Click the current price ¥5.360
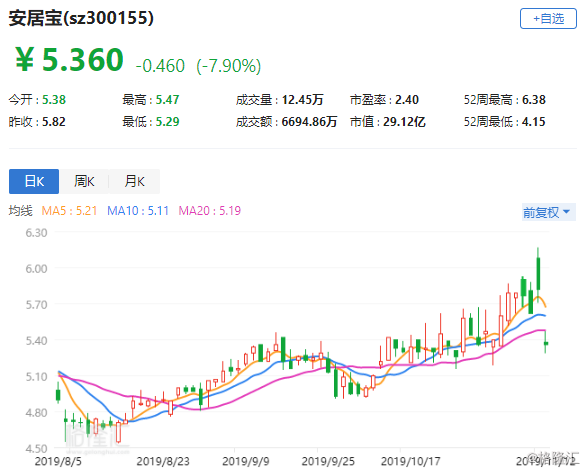 click(x=69, y=60)
